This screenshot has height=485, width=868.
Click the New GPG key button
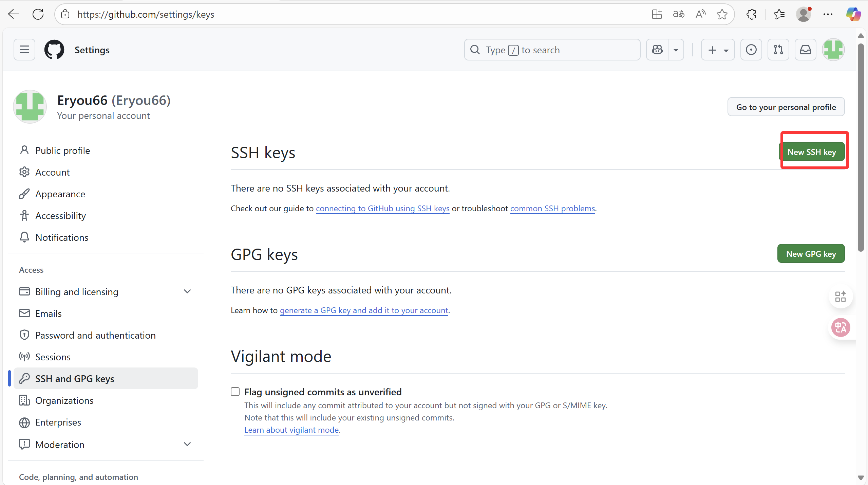coord(811,254)
